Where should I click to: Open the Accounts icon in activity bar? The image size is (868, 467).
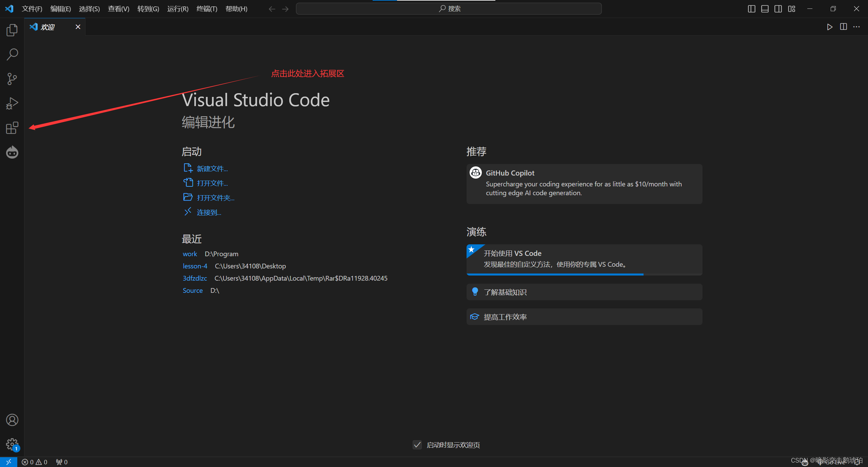12,420
